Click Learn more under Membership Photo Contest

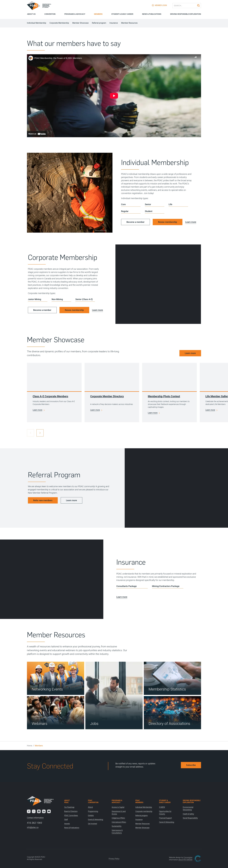point(153,413)
